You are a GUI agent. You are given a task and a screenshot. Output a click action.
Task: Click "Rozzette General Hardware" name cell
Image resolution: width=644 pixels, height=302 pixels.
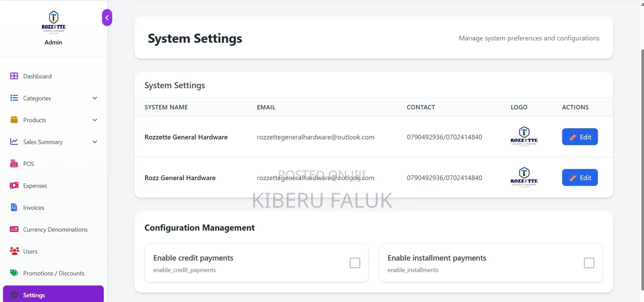[x=186, y=137]
